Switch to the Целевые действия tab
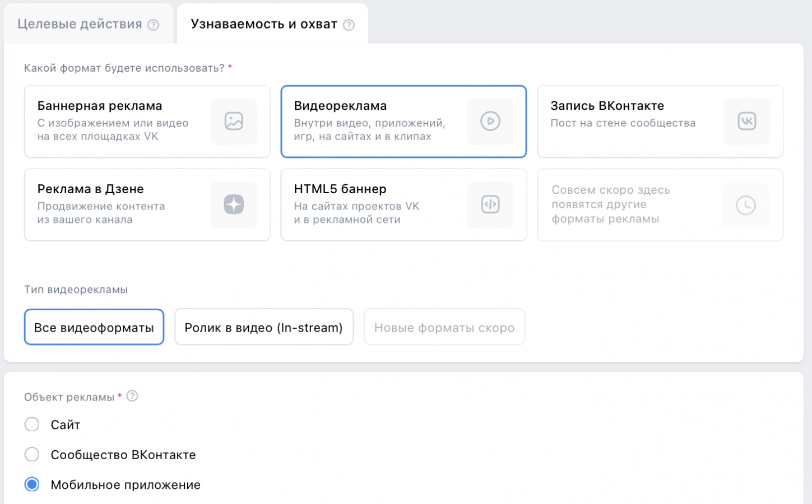 pos(80,24)
